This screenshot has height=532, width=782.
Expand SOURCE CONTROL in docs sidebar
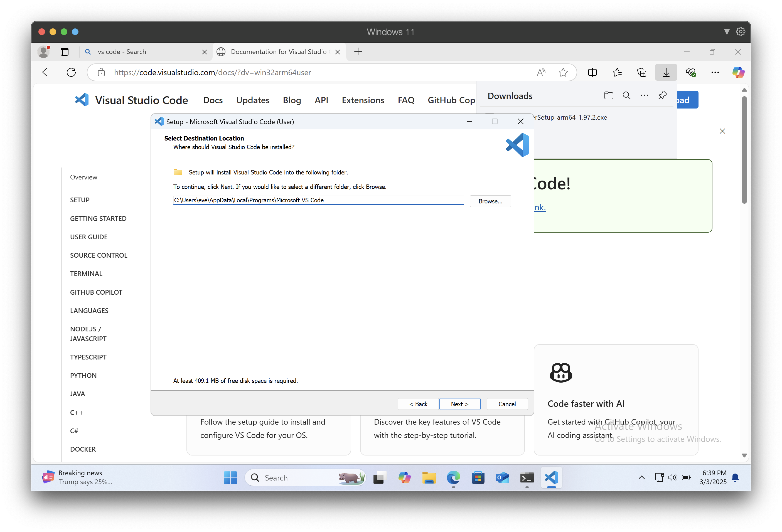click(99, 255)
